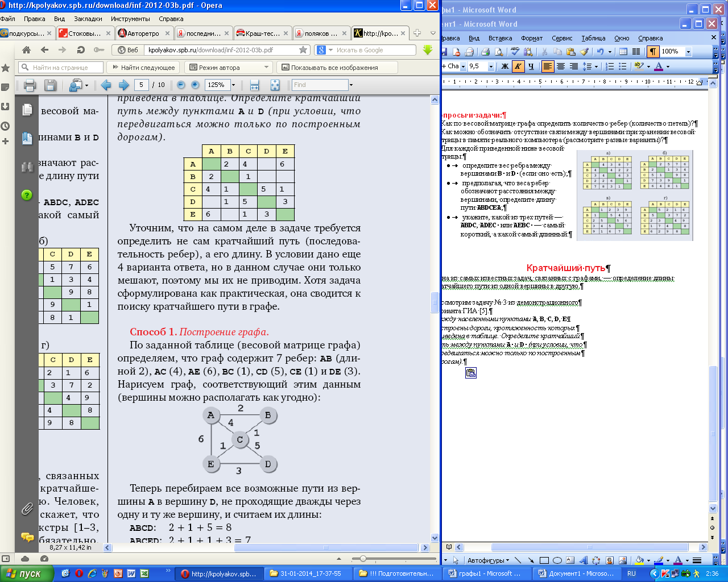Reload the page in Opera
The width and height of the screenshot is (728, 582).
80,50
